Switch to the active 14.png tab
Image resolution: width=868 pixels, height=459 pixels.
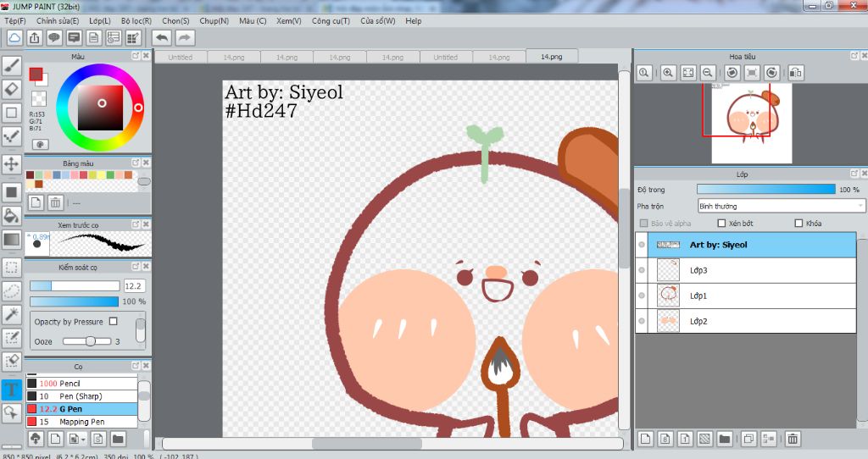(x=551, y=57)
